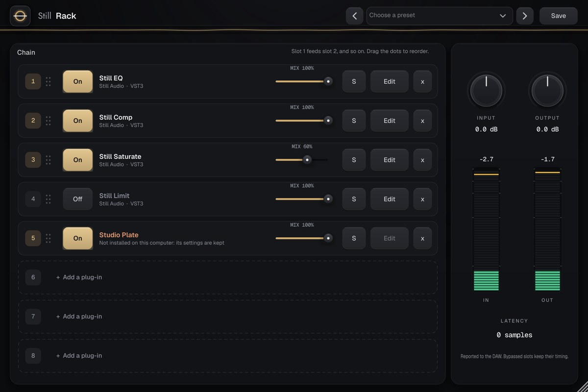Remove Still Comp with its x button

(x=422, y=121)
